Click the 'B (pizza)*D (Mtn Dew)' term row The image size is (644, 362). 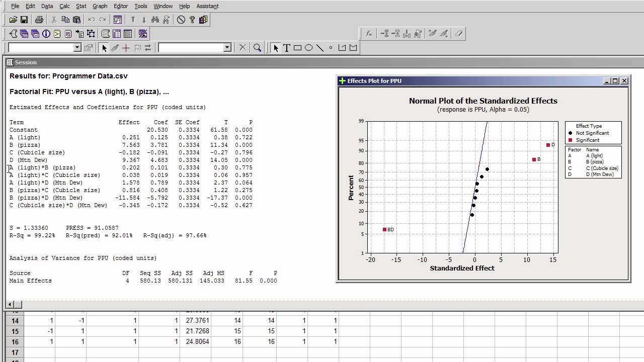click(131, 198)
